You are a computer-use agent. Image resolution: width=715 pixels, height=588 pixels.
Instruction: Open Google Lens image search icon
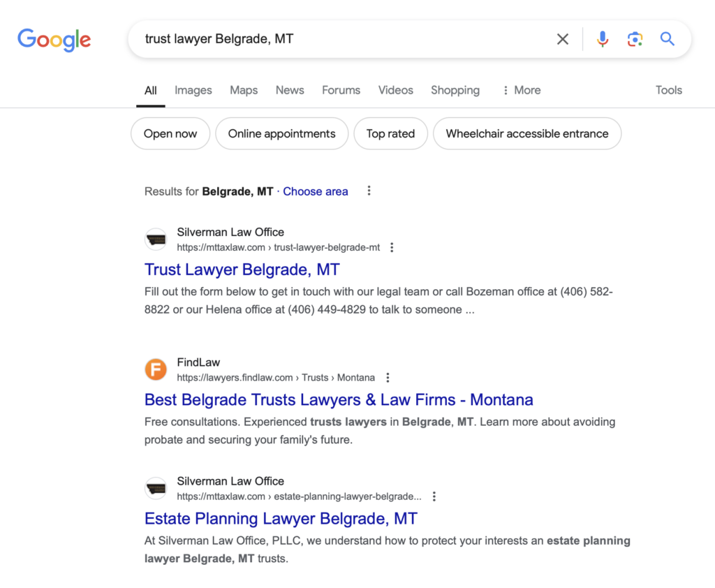pos(634,39)
